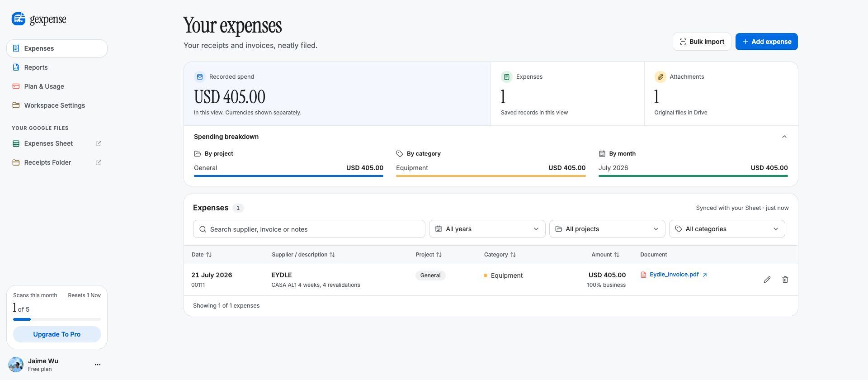Collapse the Spending breakdown section

784,137
